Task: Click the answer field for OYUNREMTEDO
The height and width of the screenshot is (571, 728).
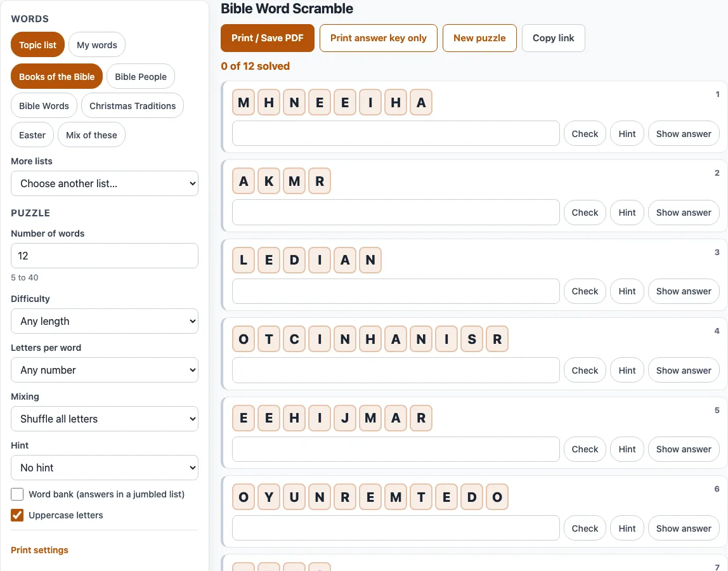Action: pos(396,528)
